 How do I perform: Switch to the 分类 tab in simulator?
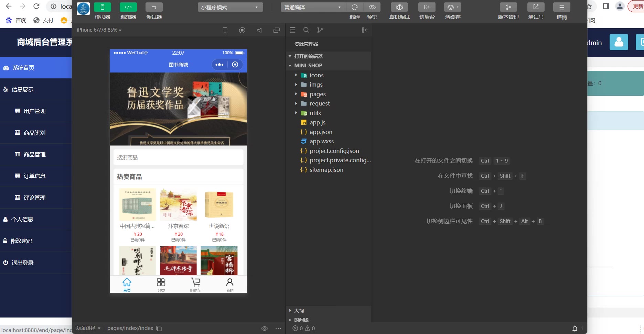click(161, 285)
